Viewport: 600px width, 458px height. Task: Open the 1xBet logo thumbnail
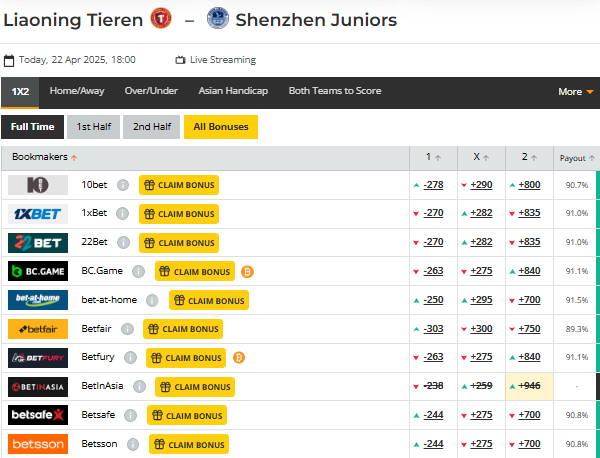pyautogui.click(x=38, y=214)
